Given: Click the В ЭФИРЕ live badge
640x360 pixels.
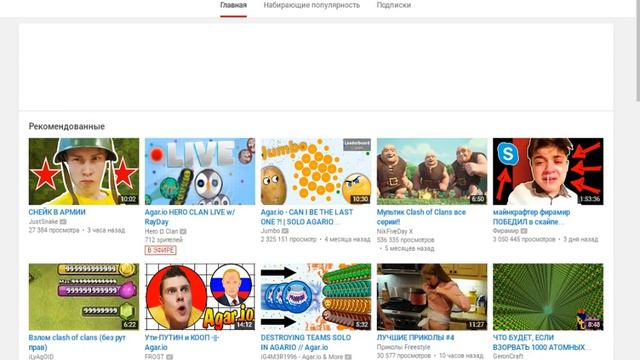Looking at the screenshot, I should coord(160,250).
